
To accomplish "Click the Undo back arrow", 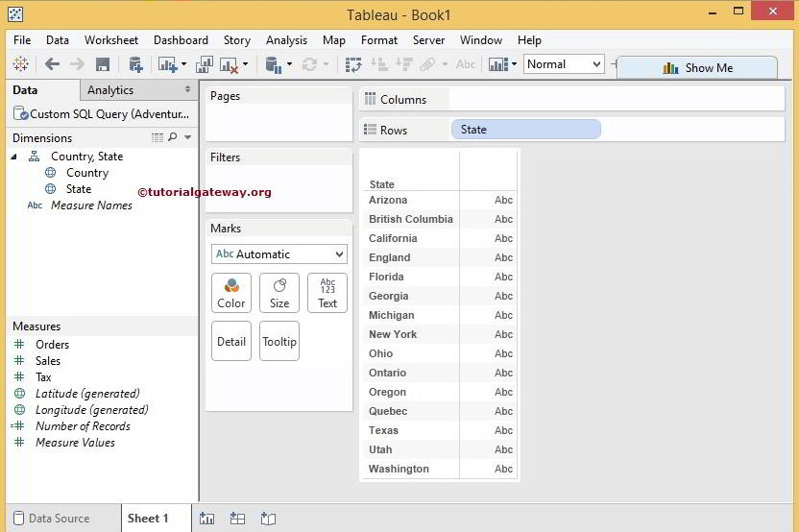I will click(x=52, y=64).
